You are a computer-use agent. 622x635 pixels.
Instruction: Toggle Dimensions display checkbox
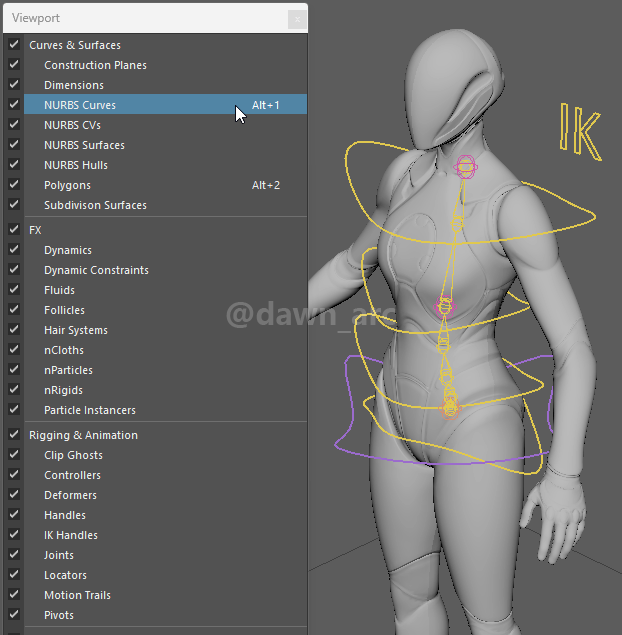click(x=14, y=84)
